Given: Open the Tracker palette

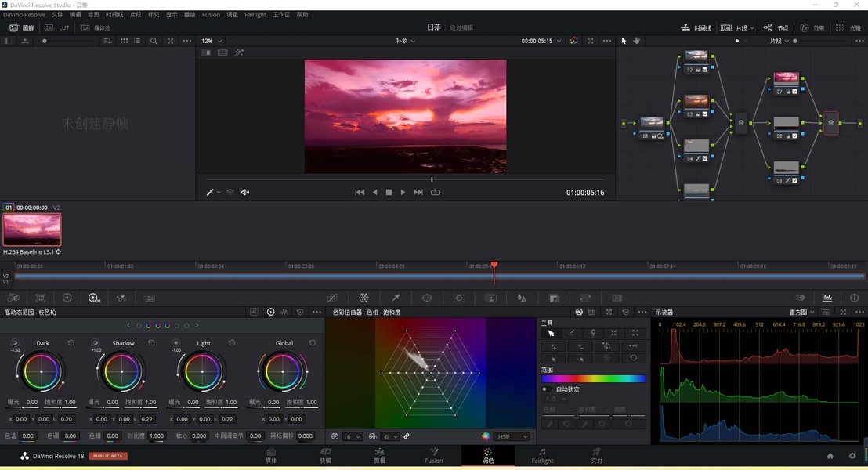Looking at the screenshot, I should pyautogui.click(x=459, y=298).
